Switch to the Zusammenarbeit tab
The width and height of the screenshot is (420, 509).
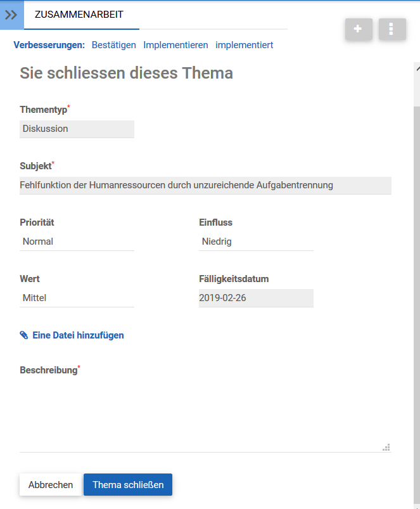[79, 15]
